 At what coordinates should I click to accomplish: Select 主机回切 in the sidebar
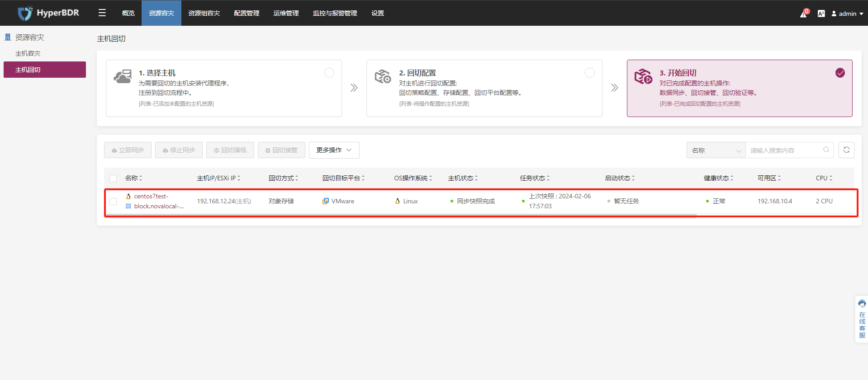(x=45, y=70)
